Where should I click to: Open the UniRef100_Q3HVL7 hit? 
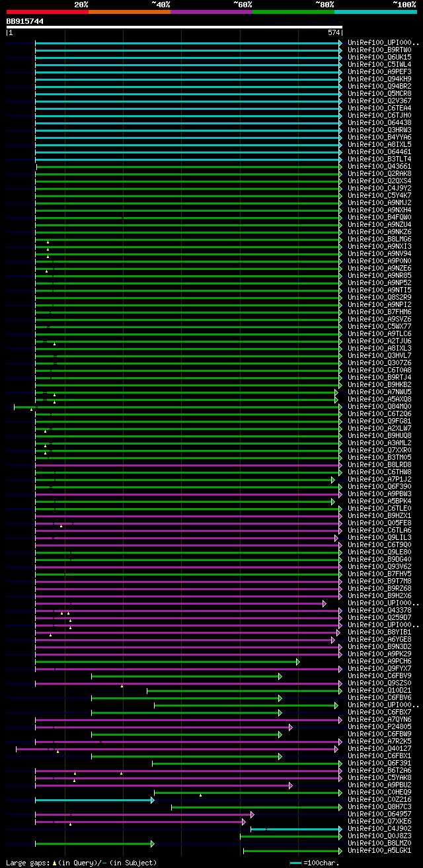click(x=379, y=355)
